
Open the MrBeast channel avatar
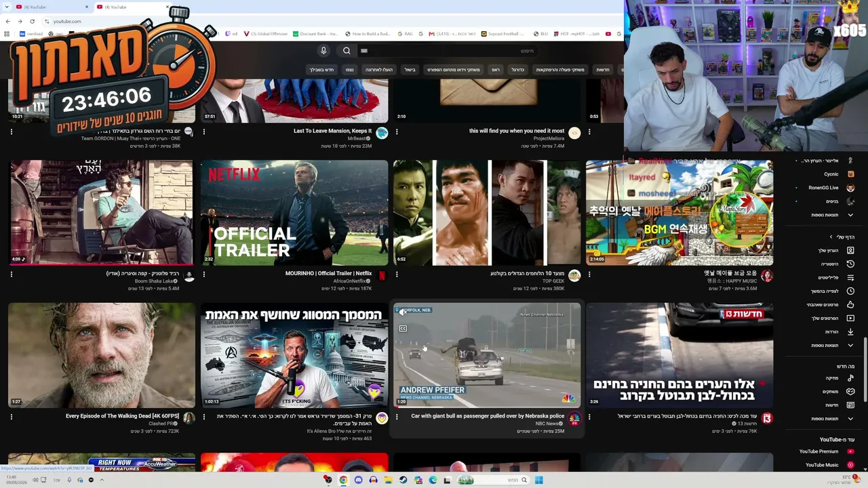click(x=382, y=133)
